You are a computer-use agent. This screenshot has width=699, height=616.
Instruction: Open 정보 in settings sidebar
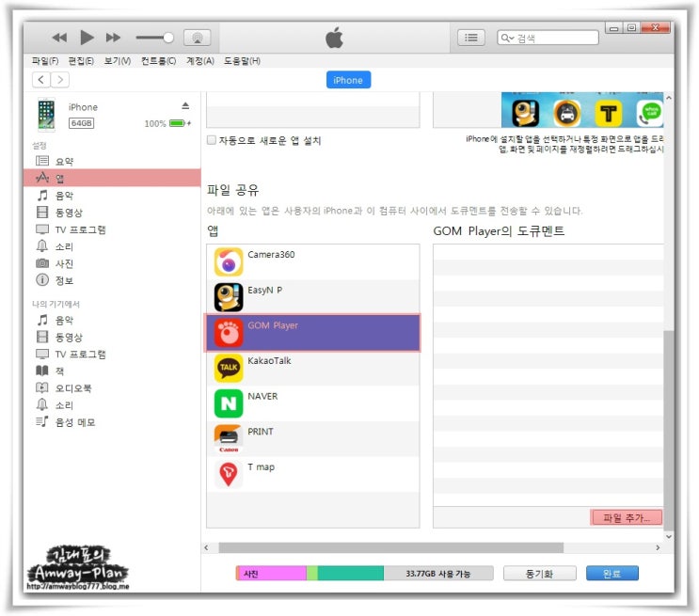point(111,280)
